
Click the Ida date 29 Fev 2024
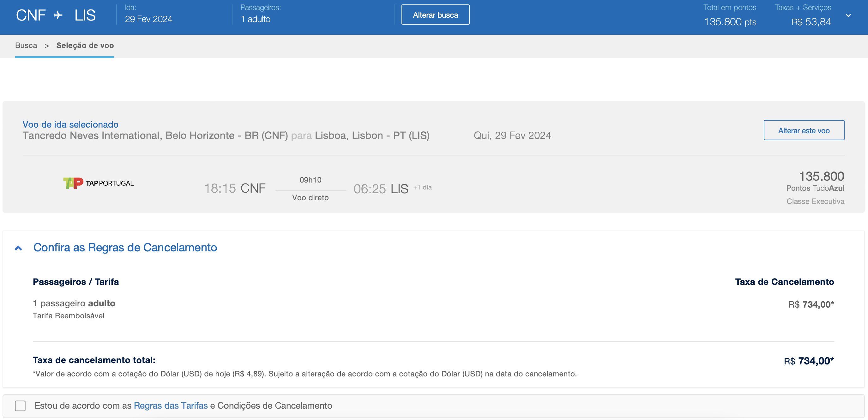148,19
